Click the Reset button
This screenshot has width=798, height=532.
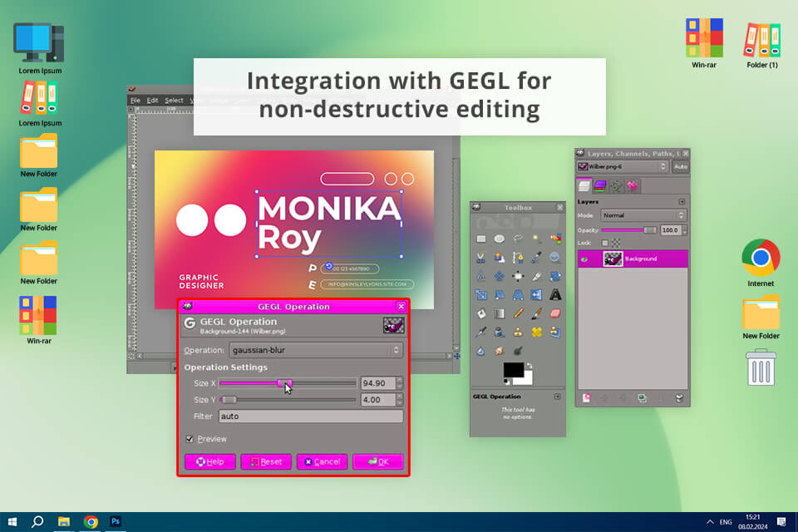(266, 461)
